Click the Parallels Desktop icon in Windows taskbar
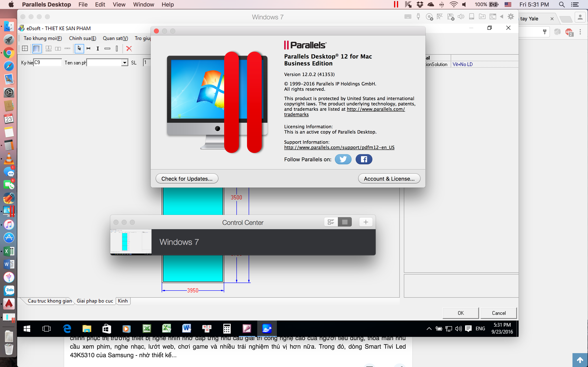 click(267, 328)
